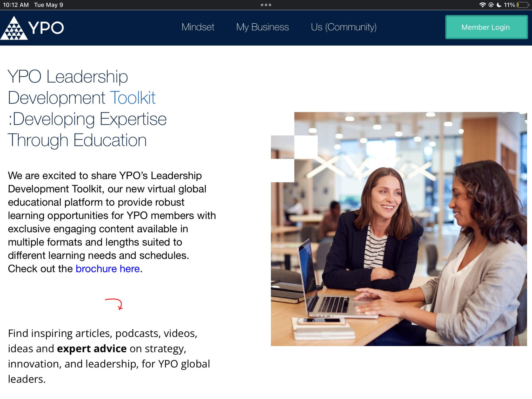Tap the orientation lock status icon
The image size is (532, 399).
click(x=491, y=5)
